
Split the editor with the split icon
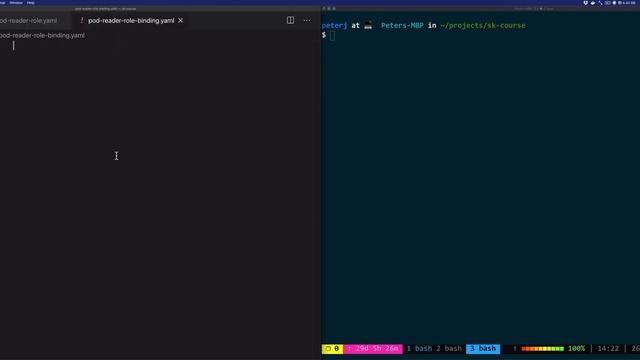[290, 20]
